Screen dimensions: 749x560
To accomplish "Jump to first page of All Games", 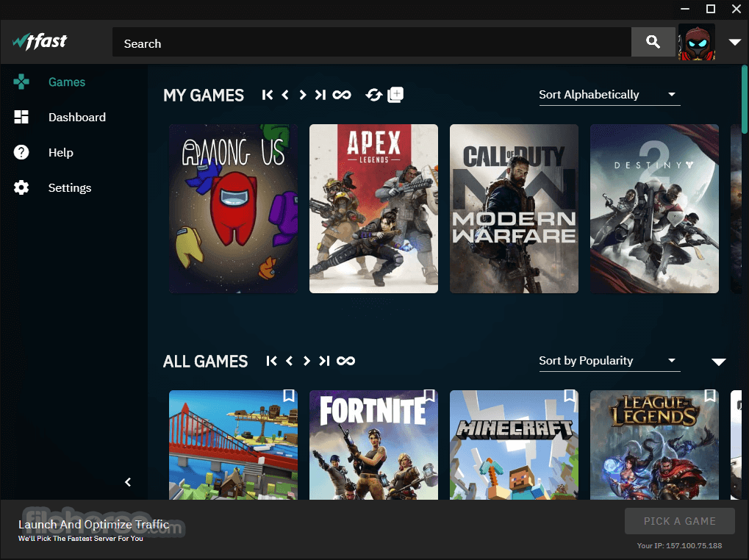I will (271, 361).
